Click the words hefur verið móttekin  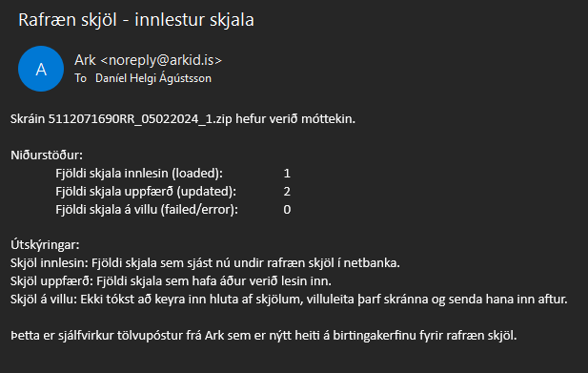pos(295,119)
